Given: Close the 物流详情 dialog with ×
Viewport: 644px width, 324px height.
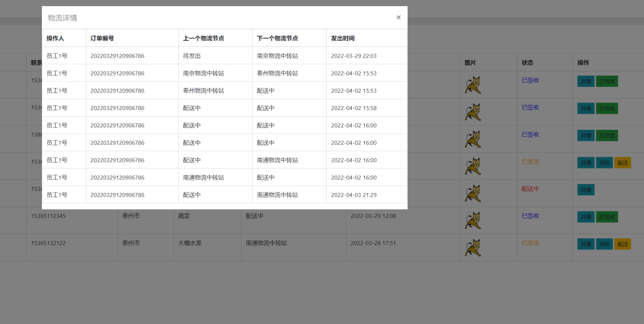Looking at the screenshot, I should [398, 17].
